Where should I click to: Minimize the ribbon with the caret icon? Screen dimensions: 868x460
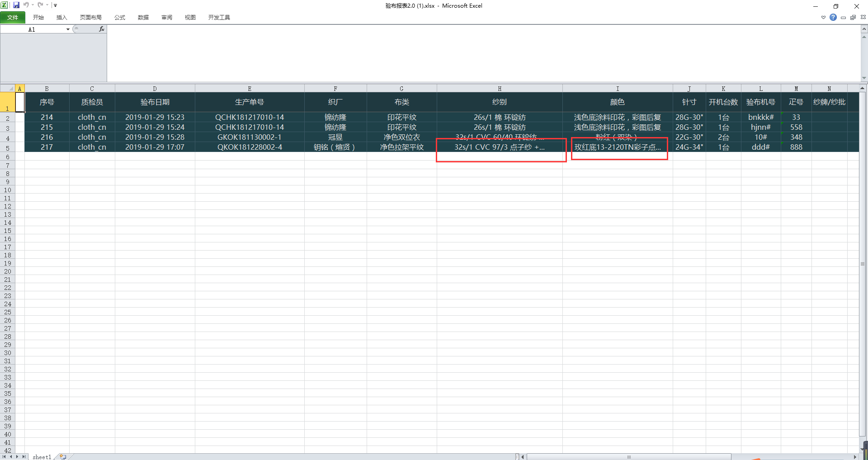coord(823,17)
